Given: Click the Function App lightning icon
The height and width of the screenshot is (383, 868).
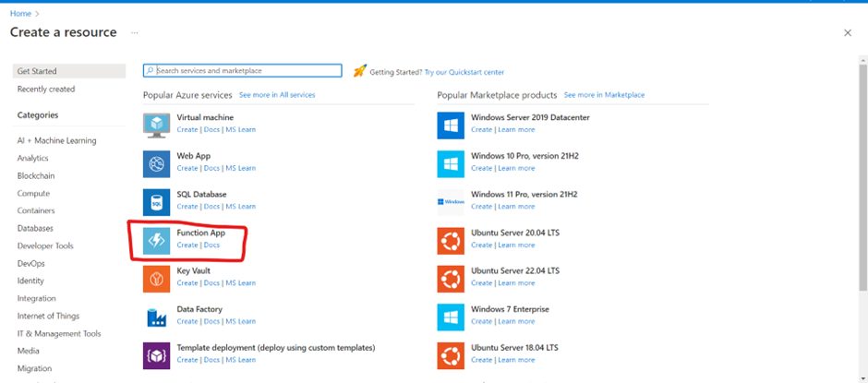Looking at the screenshot, I should [x=157, y=241].
